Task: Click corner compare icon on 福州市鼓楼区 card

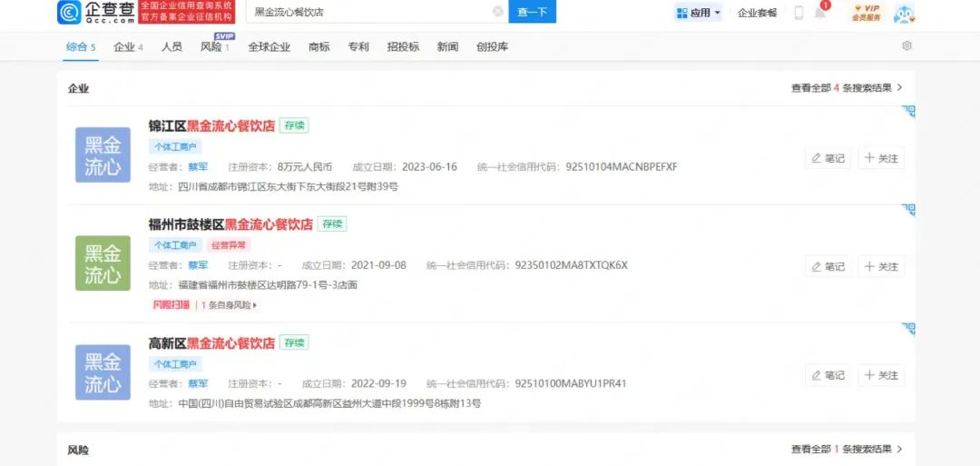Action: (x=908, y=210)
